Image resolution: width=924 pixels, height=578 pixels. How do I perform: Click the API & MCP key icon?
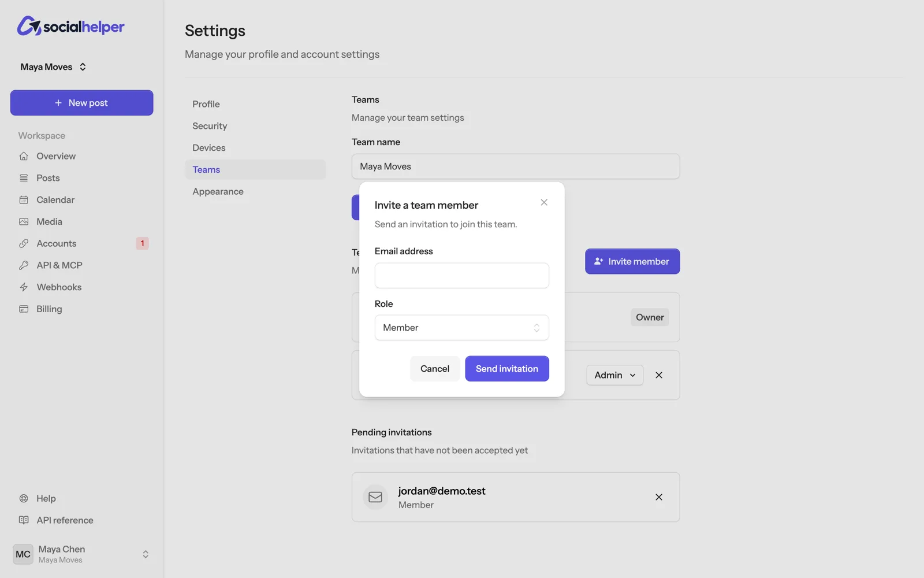24,265
